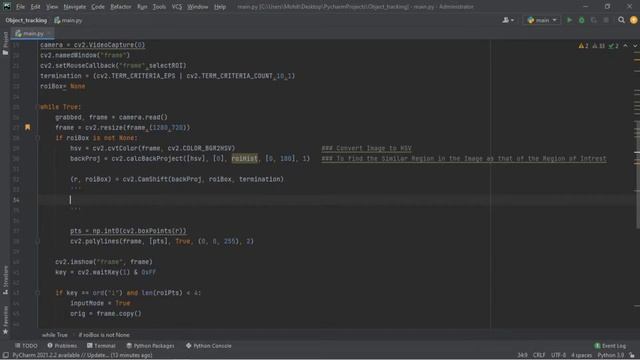Toggle the read-only lock icon in status bar

[x=632, y=356]
